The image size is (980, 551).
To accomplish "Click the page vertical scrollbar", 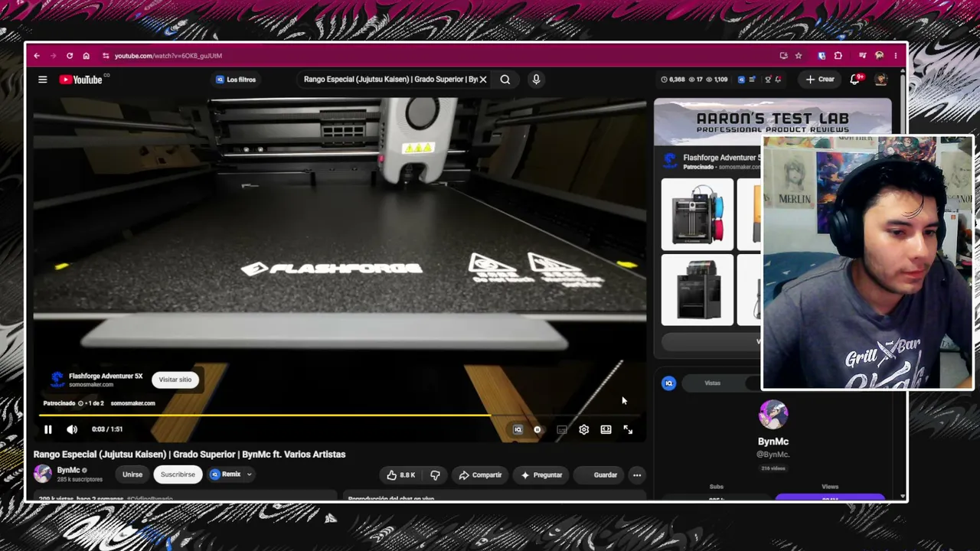I will [903, 283].
